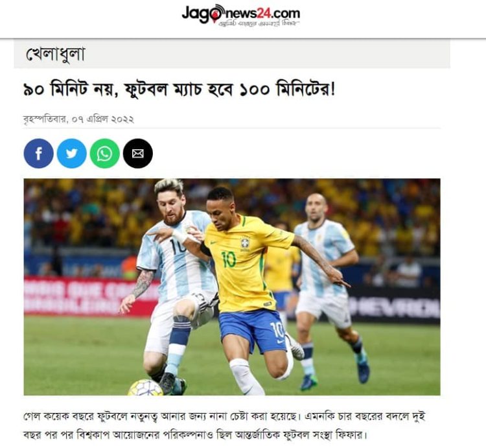Share article via Twitter icon
The height and width of the screenshot is (448, 486).
71,154
